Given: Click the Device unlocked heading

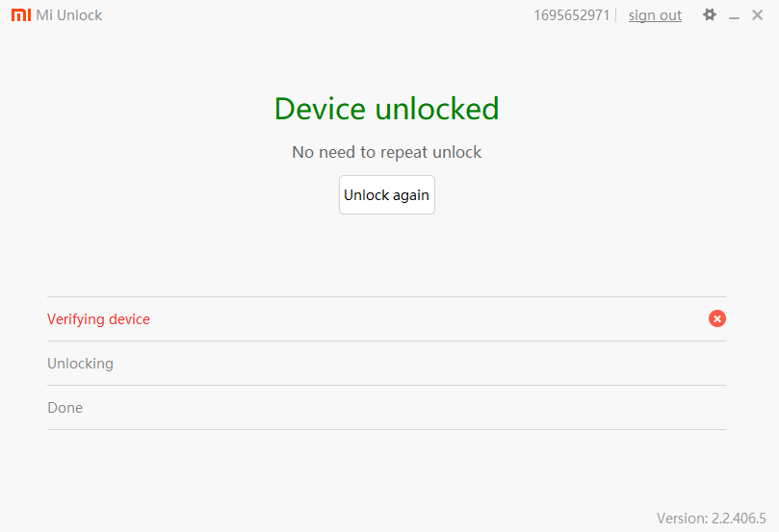Looking at the screenshot, I should tap(386, 109).
